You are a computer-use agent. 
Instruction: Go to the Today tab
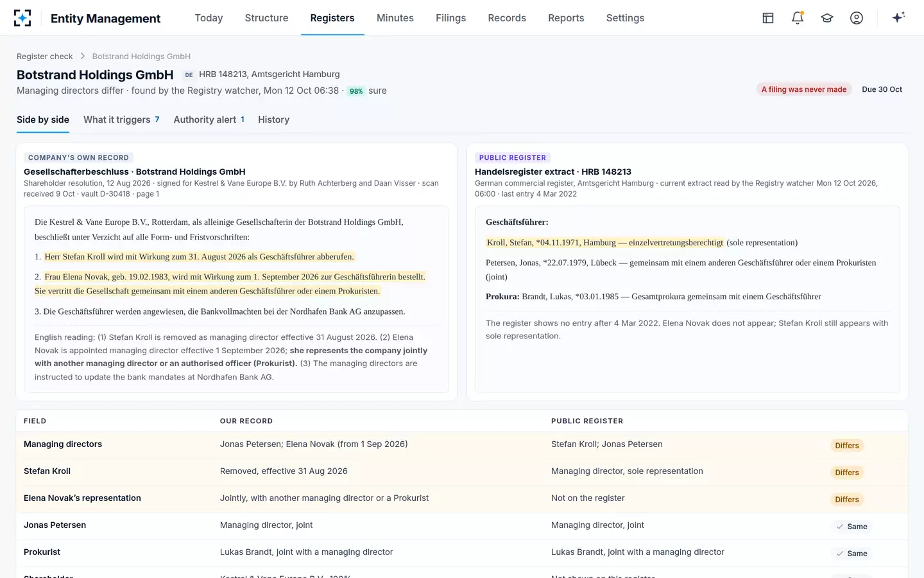(x=209, y=18)
